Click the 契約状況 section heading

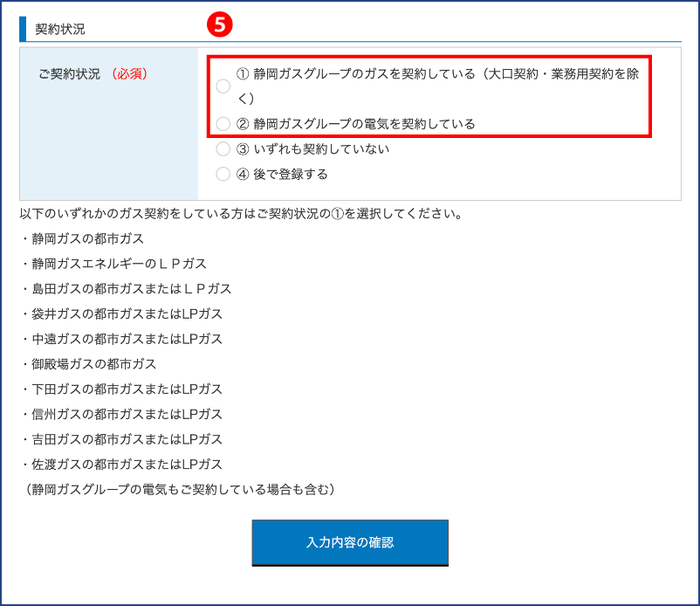coord(60,29)
